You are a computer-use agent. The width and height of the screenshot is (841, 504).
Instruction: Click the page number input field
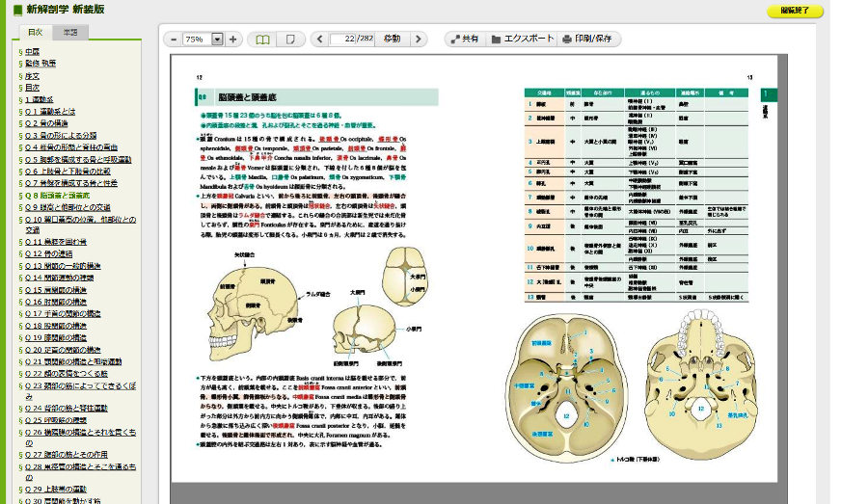point(343,39)
